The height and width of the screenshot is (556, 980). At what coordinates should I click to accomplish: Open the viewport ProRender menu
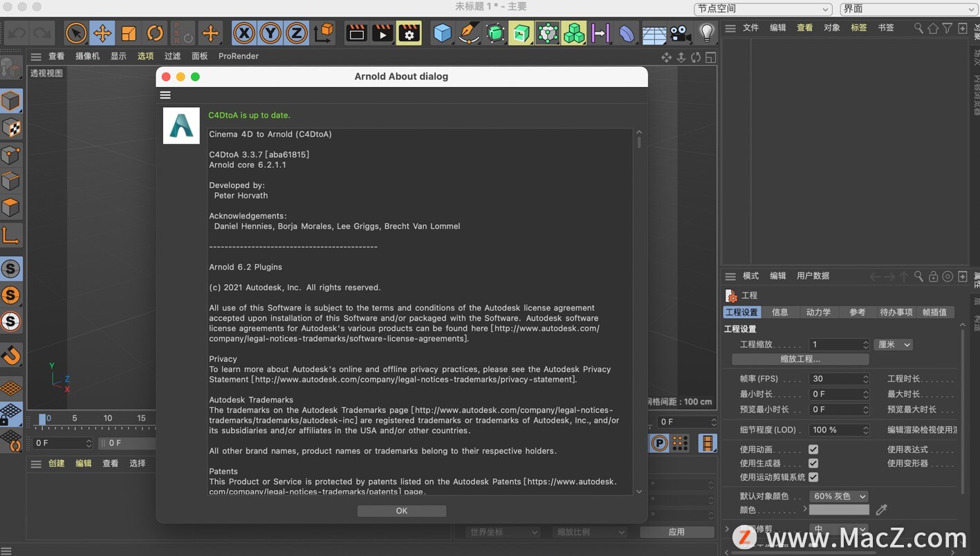pyautogui.click(x=239, y=56)
